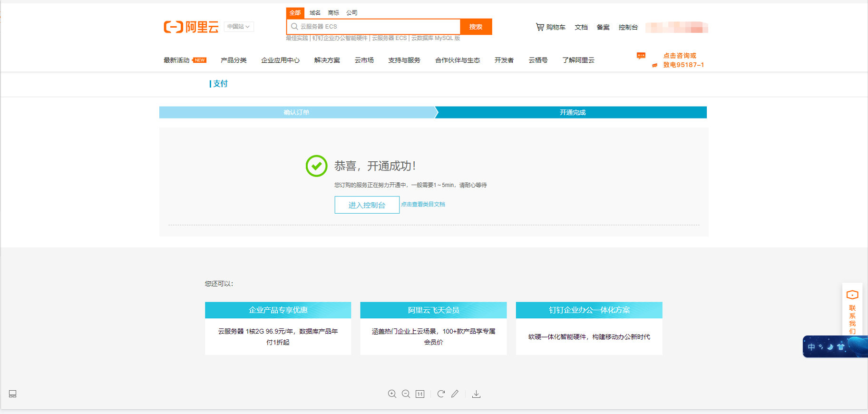Open the 中国站 region dropdown
Image resolution: width=868 pixels, height=414 pixels.
[x=239, y=27]
